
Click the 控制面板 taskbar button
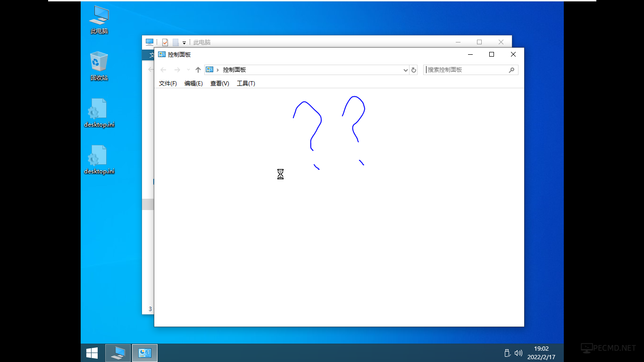145,353
